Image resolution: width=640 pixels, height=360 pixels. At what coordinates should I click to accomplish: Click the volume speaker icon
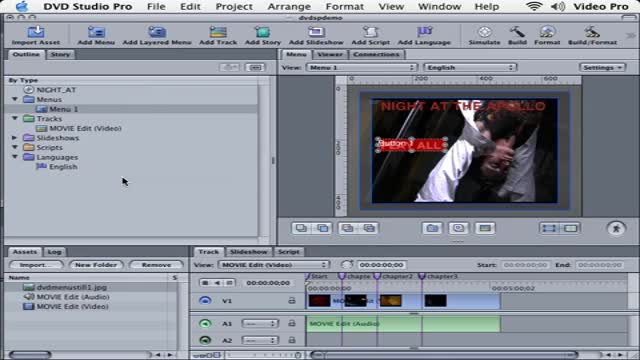point(558,7)
